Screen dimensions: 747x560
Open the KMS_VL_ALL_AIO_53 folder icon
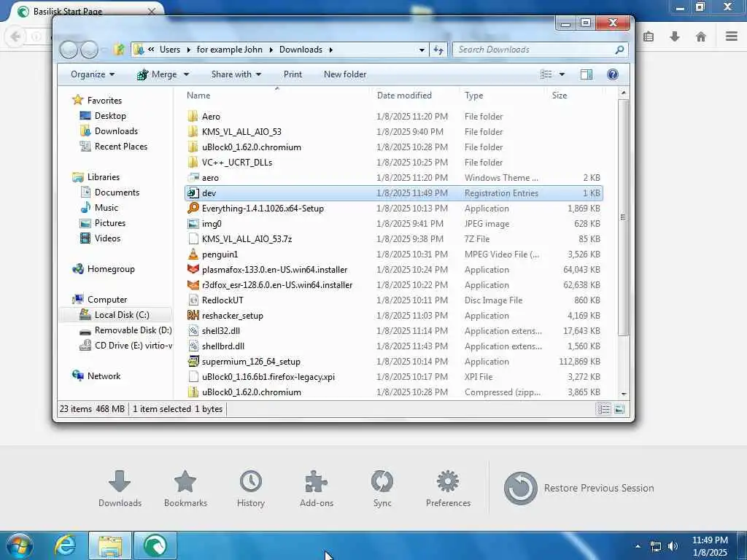(x=193, y=131)
